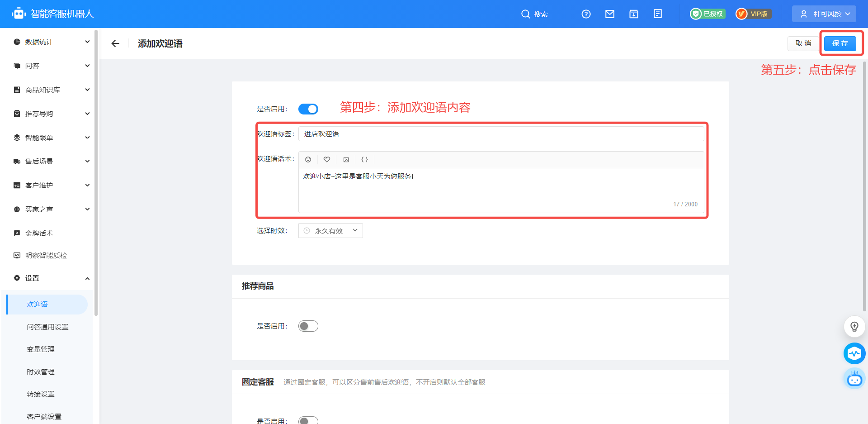Open 时效管理 submenu item
868x424 pixels.
point(41,372)
